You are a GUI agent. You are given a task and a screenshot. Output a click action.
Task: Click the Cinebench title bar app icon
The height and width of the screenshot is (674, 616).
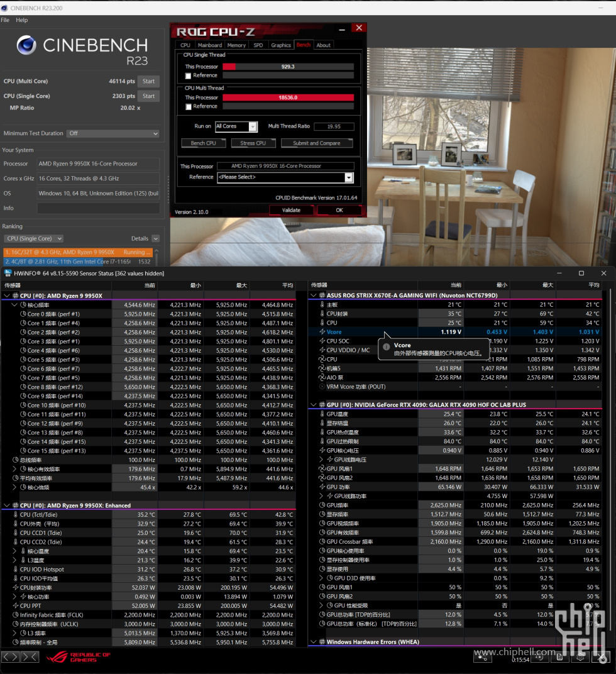pos(4,8)
